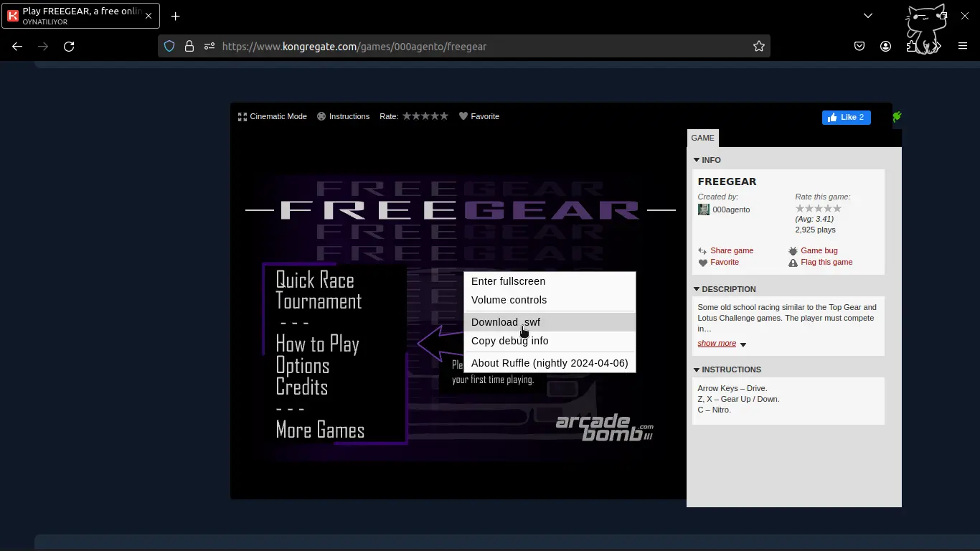Open the Firefox application menu
This screenshot has height=551, width=980.
click(x=963, y=47)
